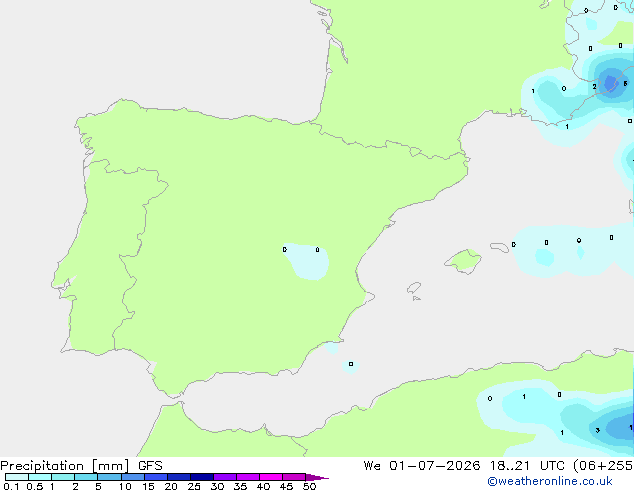The width and height of the screenshot is (634, 490).
Task: Click the weatheronline.co.uk copyright link
Action: (550, 481)
